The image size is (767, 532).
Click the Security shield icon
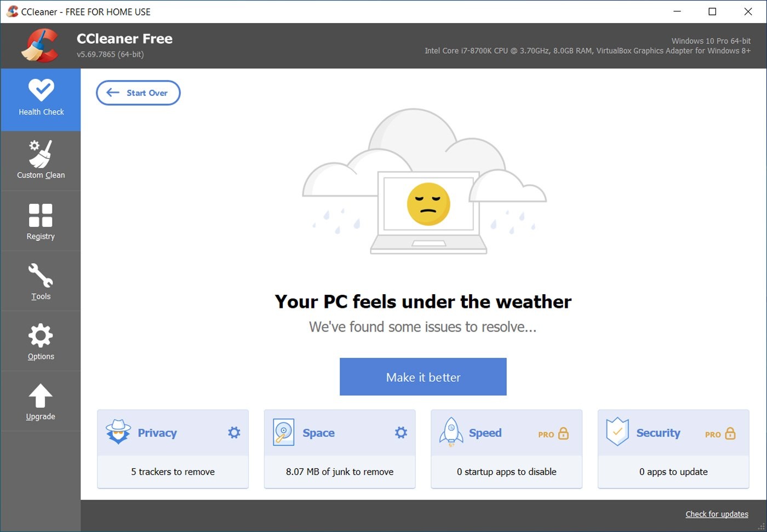pos(617,432)
